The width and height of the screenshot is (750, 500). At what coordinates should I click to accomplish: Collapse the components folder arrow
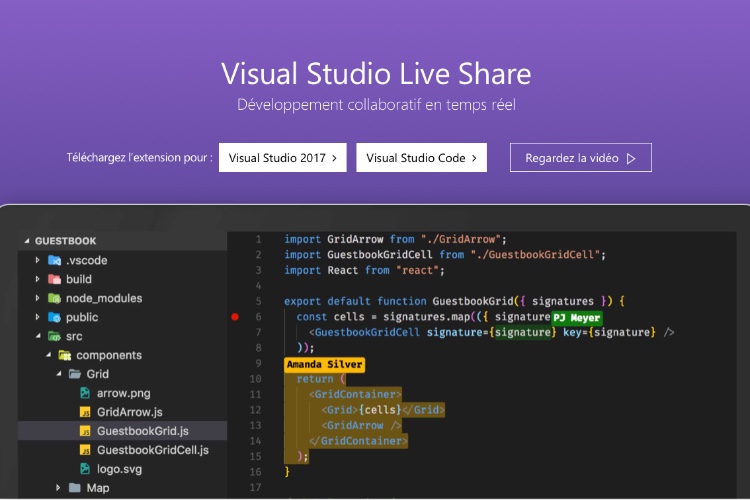[48, 355]
